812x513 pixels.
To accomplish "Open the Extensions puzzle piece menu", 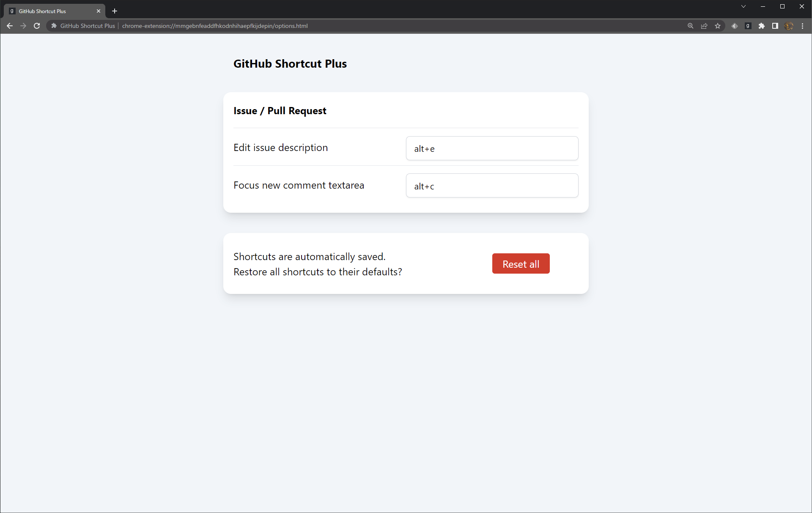I will 762,26.
